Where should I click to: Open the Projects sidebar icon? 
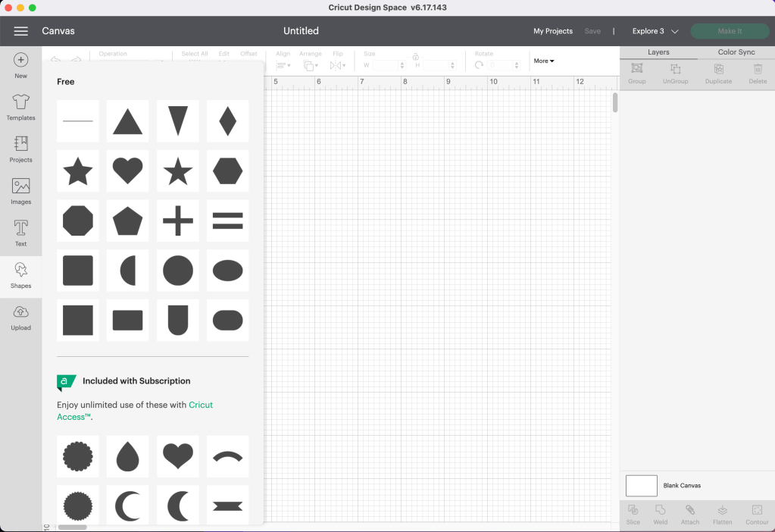(x=20, y=149)
